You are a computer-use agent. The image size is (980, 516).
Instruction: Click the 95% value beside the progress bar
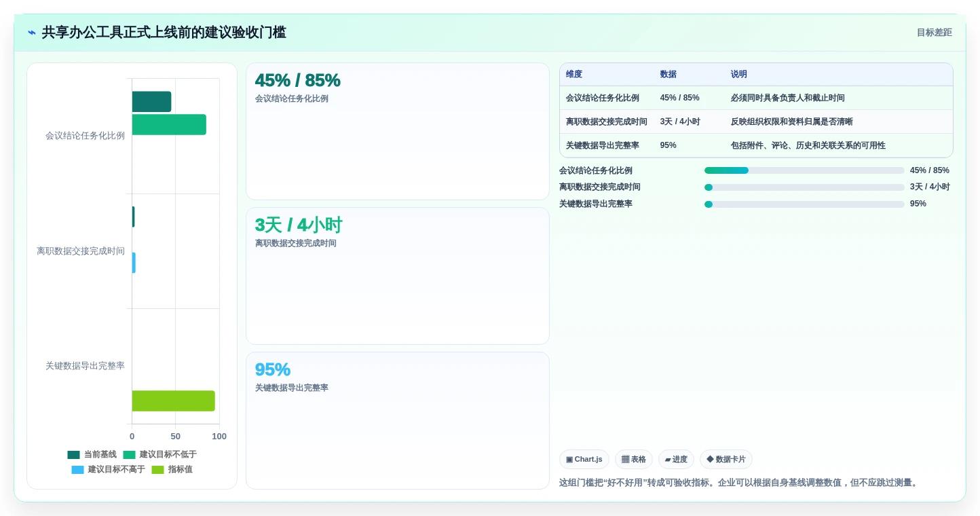(x=918, y=204)
